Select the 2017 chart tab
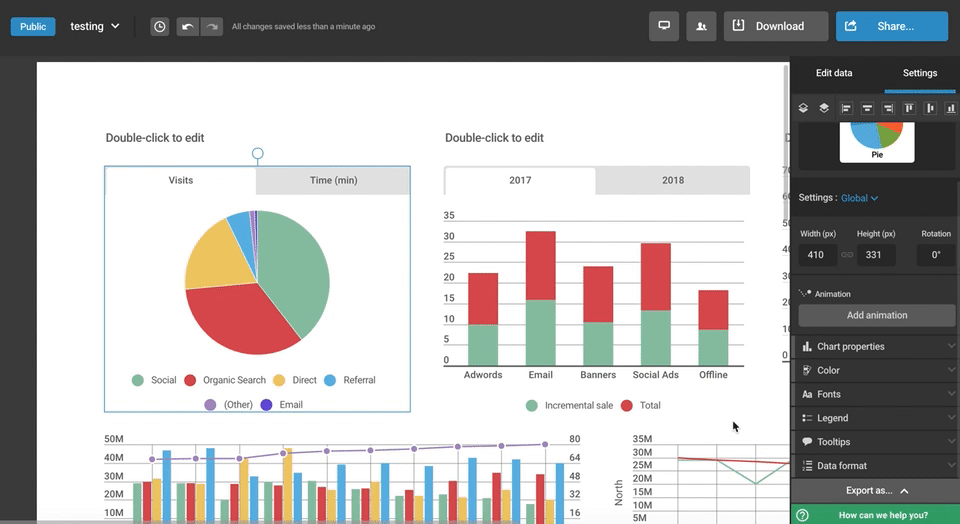 (x=520, y=180)
